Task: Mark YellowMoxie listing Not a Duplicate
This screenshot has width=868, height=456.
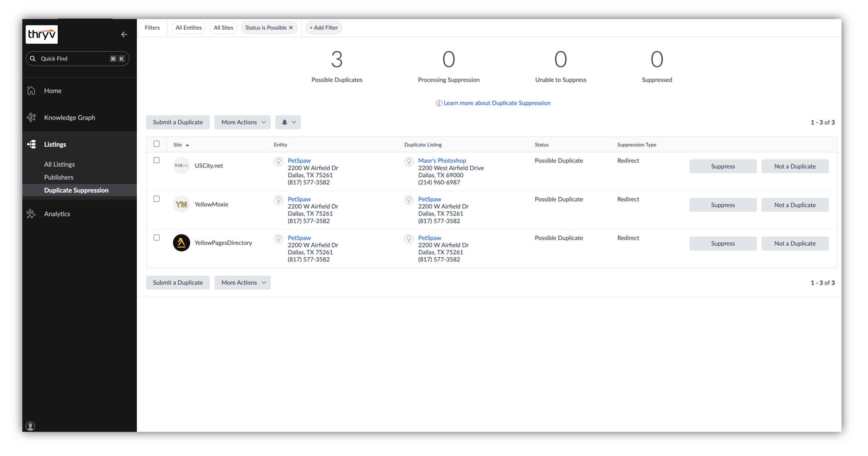Action: 795,205
